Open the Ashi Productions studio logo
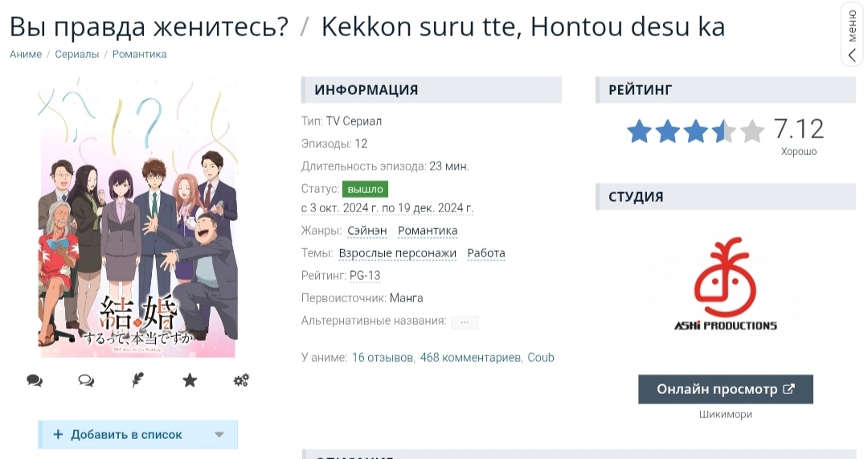 click(725, 284)
